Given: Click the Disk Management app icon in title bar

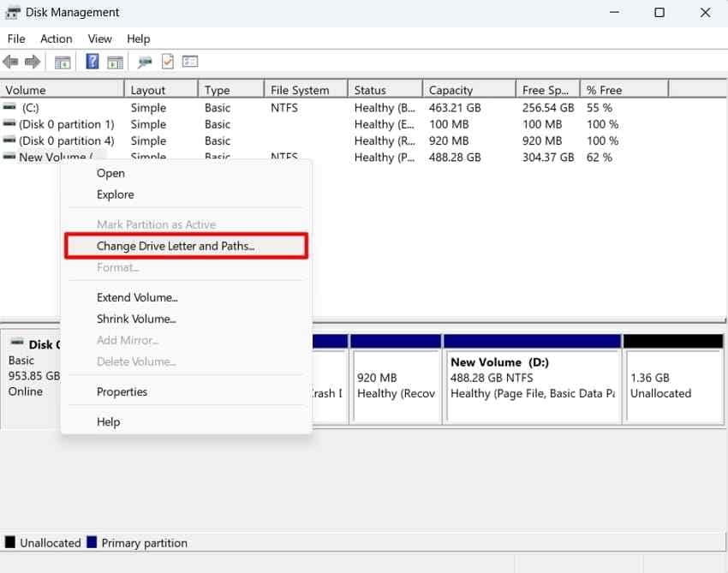Looking at the screenshot, I should click(13, 13).
